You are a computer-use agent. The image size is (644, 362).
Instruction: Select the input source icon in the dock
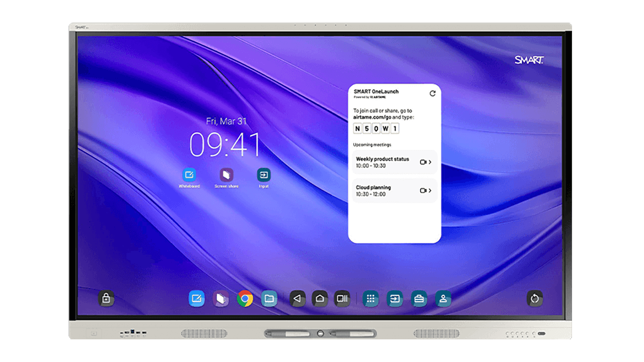tap(394, 298)
